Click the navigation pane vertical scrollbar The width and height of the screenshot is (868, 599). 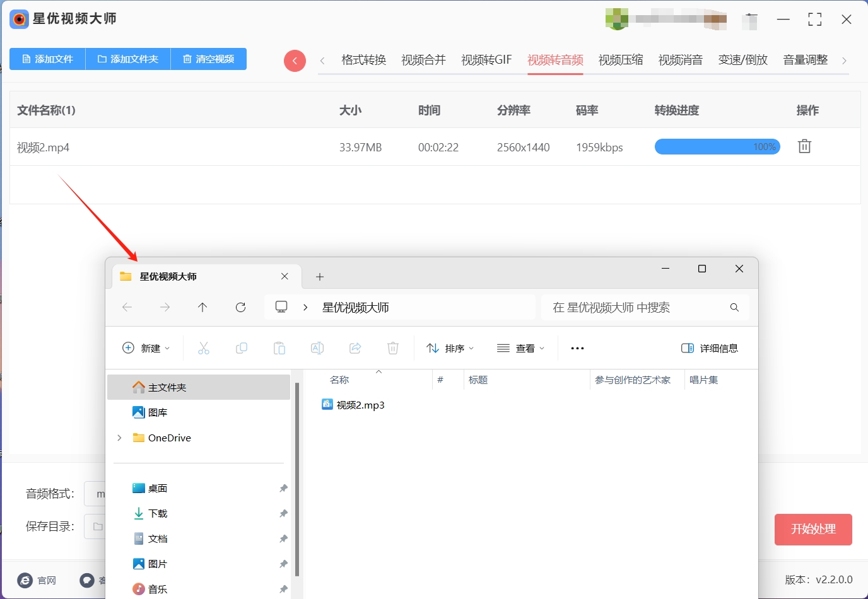click(x=296, y=479)
